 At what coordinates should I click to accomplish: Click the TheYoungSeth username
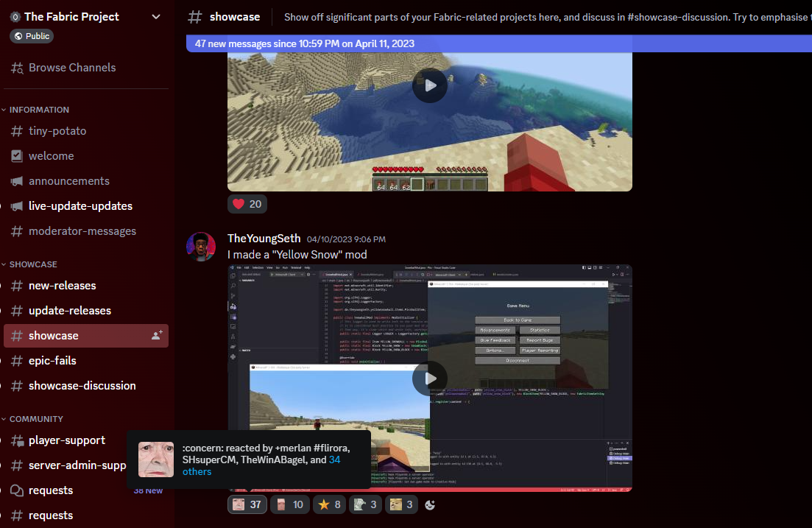click(x=264, y=239)
